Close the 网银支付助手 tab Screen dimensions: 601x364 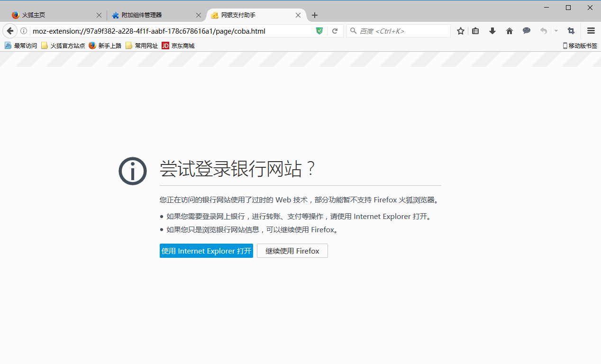click(298, 15)
